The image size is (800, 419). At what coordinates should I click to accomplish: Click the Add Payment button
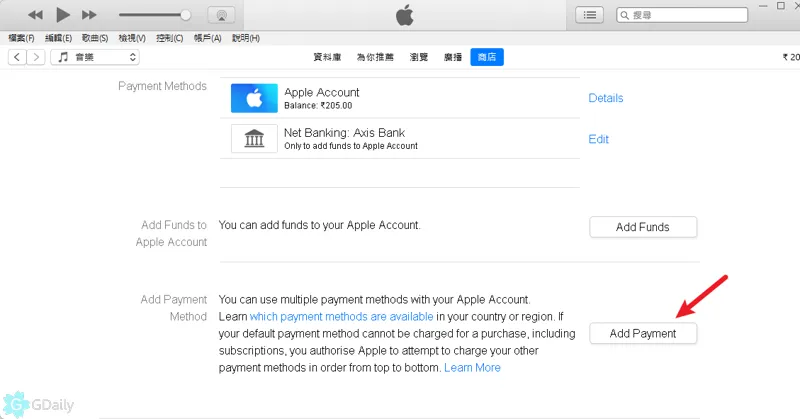(643, 334)
